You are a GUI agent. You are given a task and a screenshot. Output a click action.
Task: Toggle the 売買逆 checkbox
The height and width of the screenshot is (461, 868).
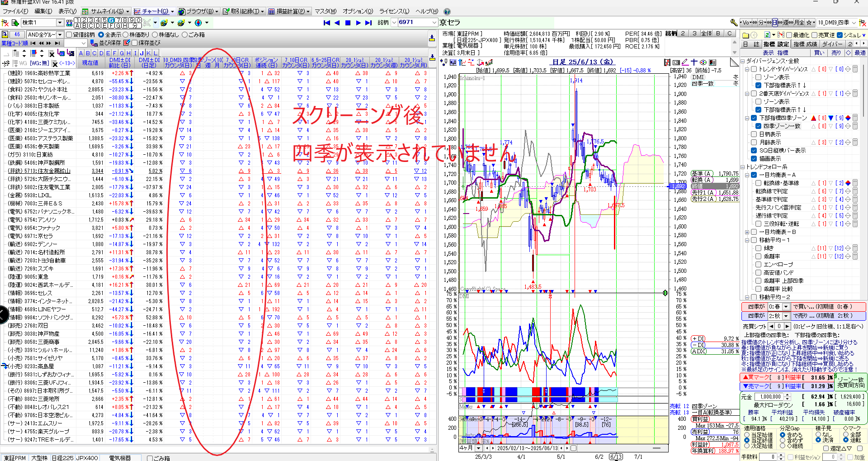[x=814, y=35]
